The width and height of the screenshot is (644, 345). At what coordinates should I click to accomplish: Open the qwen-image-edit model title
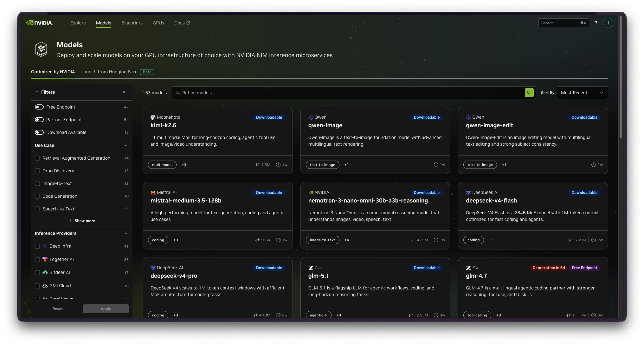point(489,125)
